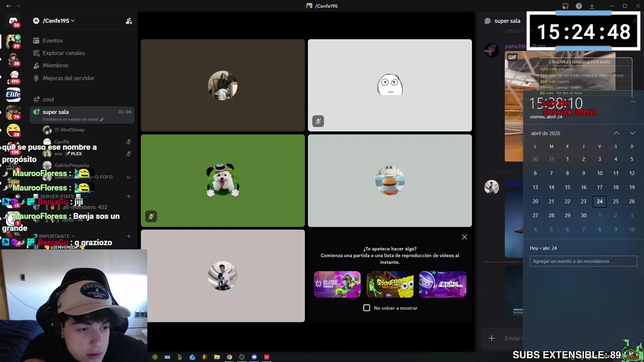Toggle muted mic icon on white tile

317,121
